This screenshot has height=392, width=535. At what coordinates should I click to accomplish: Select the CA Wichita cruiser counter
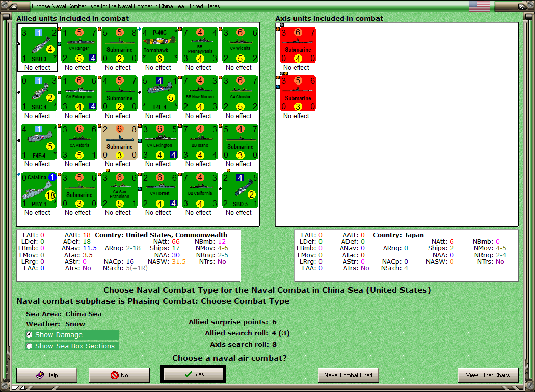(240, 45)
